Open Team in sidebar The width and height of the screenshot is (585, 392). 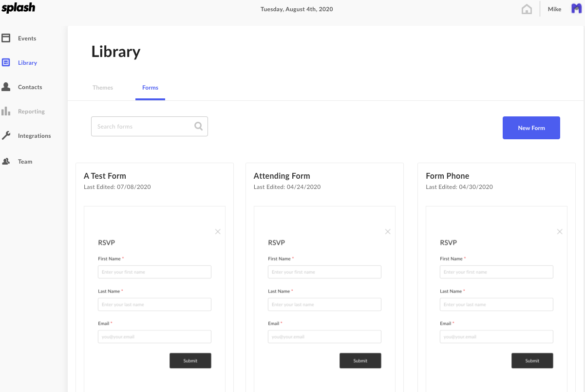(25, 162)
